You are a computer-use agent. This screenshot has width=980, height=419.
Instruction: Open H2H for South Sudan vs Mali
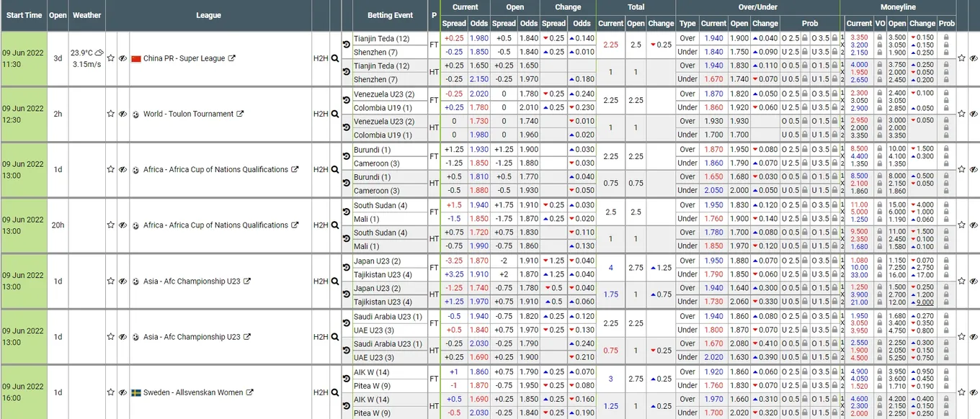click(321, 225)
